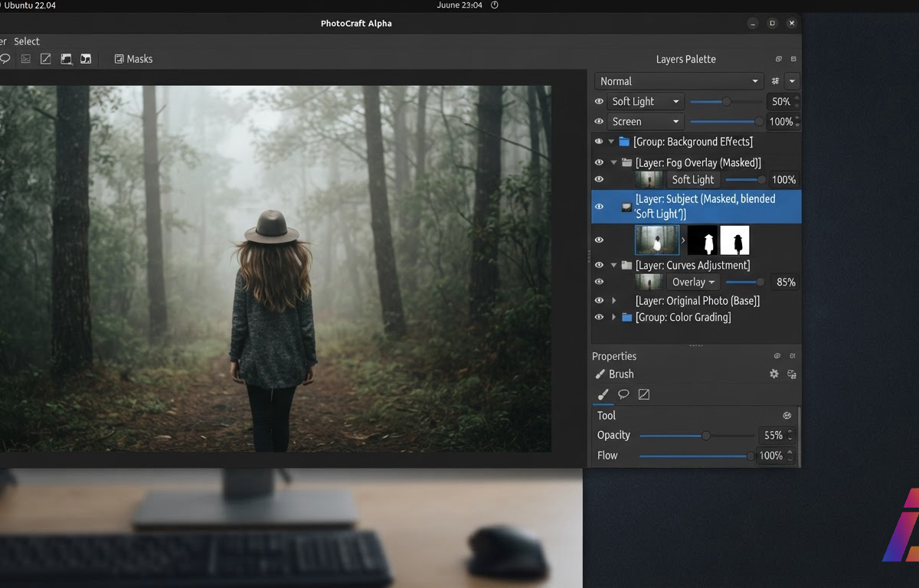Click the Fog Overlay 100% opacity slider
919x588 pixels.
[x=744, y=179]
